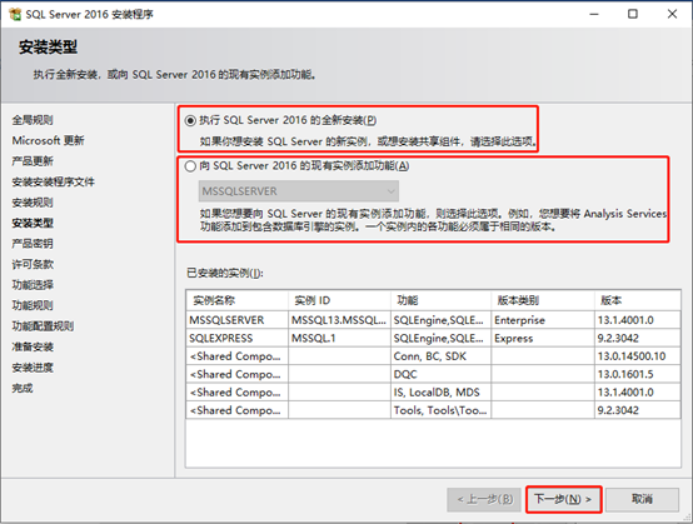Click version 13.0.1601.5 cell
Image resolution: width=693 pixels, height=524 pixels.
[637, 374]
